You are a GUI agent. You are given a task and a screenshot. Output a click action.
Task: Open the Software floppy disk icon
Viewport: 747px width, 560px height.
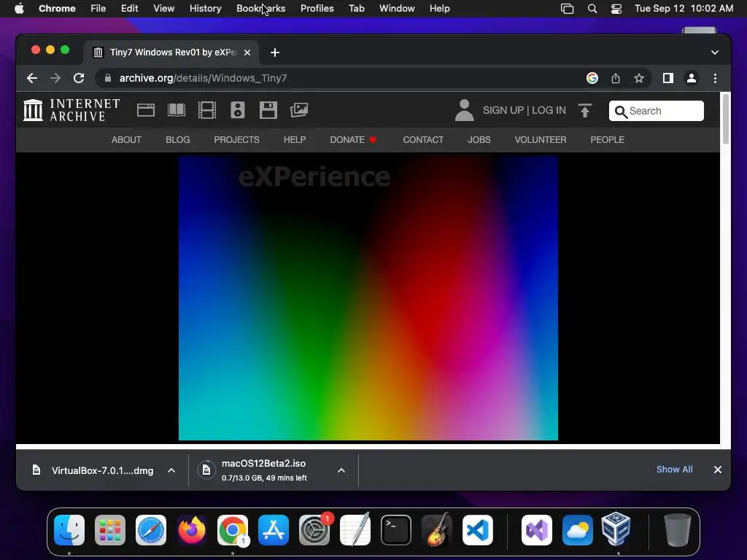(268, 110)
